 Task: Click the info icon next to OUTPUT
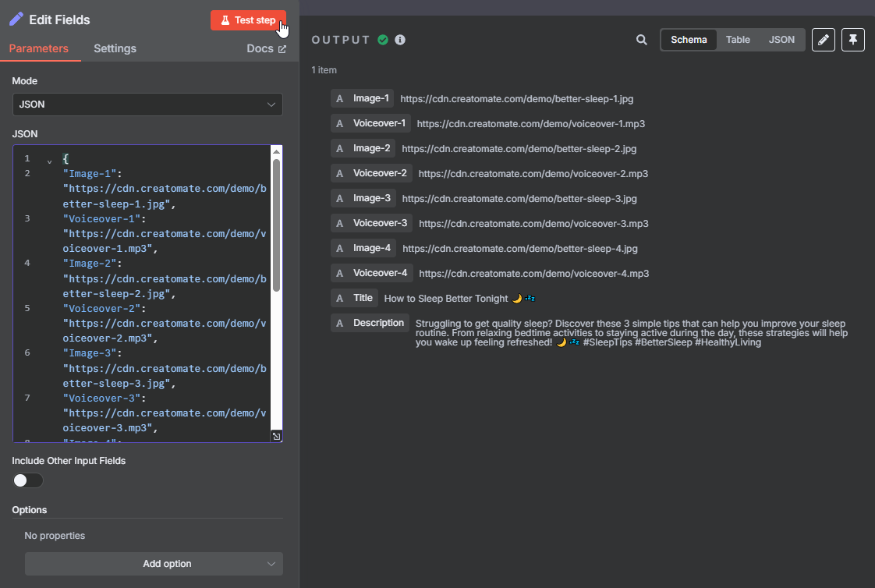[x=400, y=40]
